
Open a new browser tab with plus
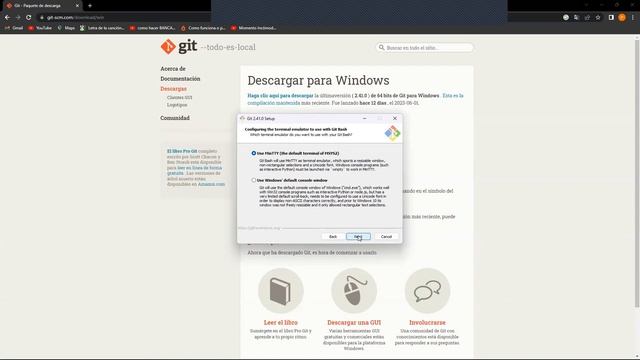tap(90, 6)
